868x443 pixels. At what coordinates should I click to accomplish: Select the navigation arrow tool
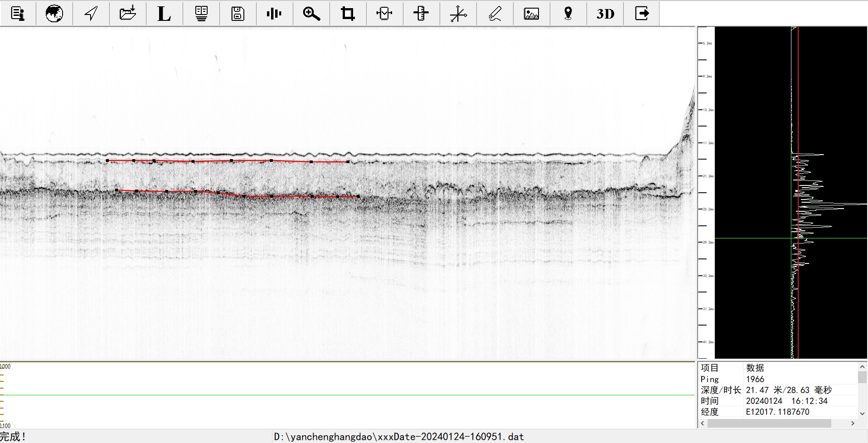[x=91, y=14]
